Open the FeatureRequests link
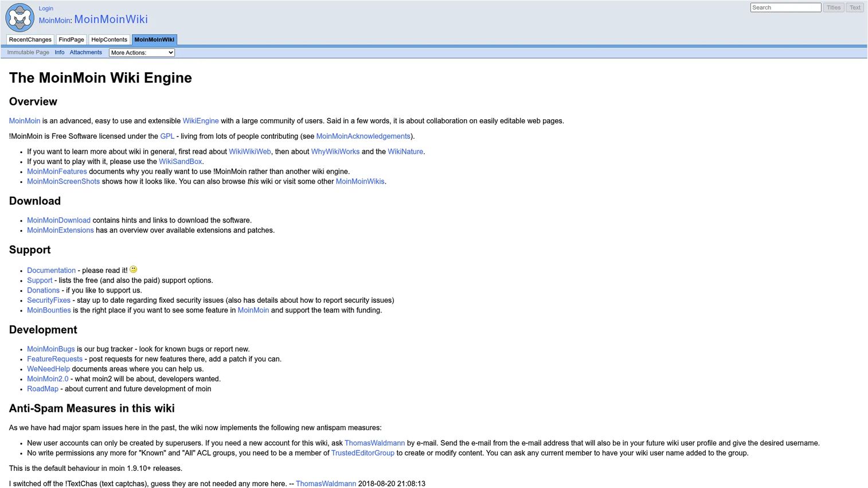 54,360
